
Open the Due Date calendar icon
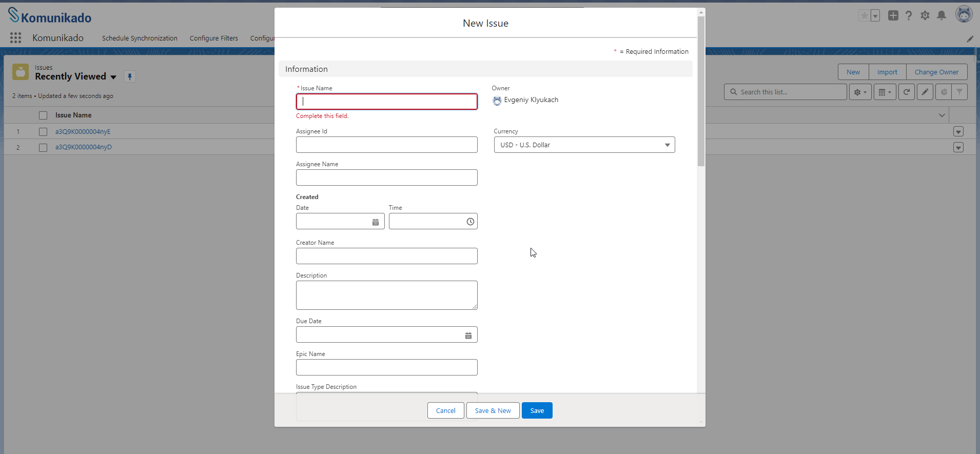468,335
